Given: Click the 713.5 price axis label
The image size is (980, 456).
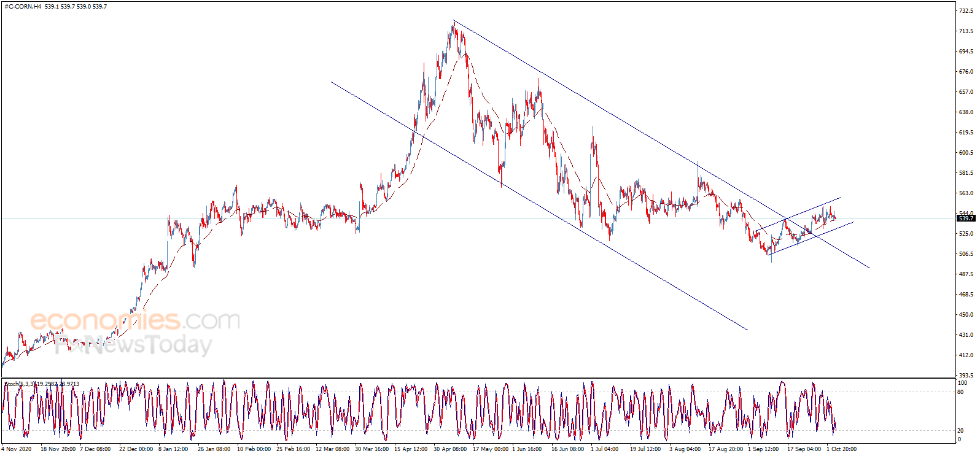Looking at the screenshot, I should pos(966,31).
